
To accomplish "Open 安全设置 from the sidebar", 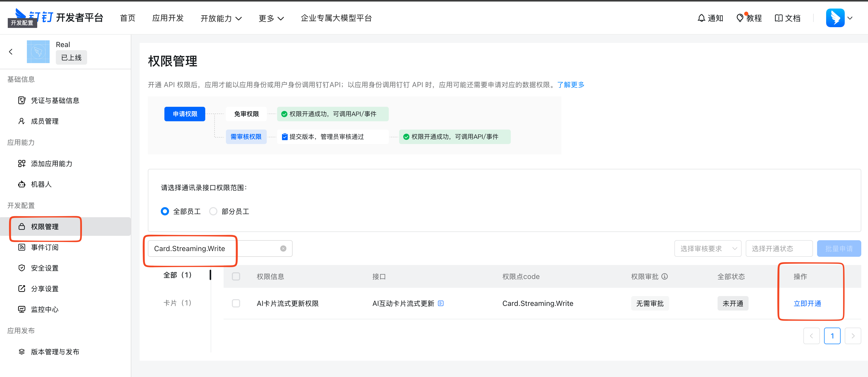I will pos(44,268).
